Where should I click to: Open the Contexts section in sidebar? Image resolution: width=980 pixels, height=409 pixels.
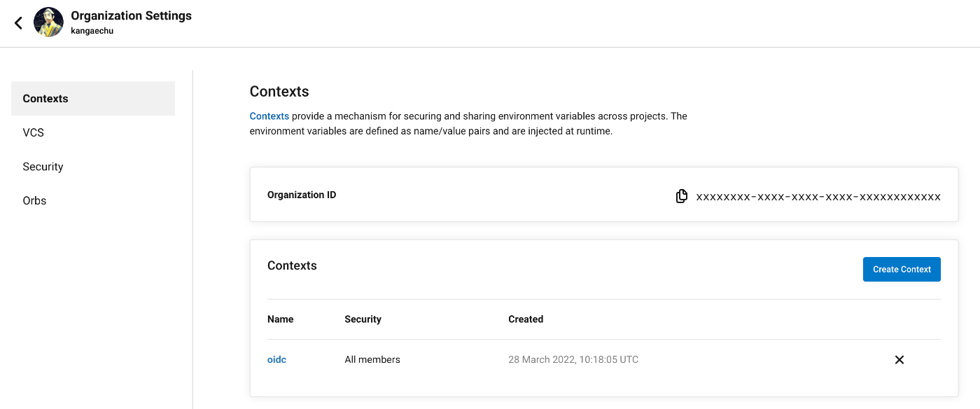coord(93,99)
